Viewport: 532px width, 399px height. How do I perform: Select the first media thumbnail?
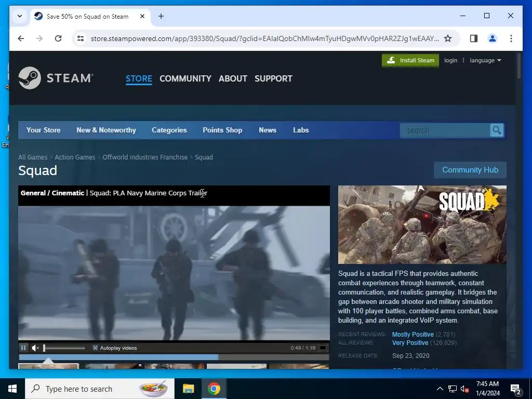point(48,366)
